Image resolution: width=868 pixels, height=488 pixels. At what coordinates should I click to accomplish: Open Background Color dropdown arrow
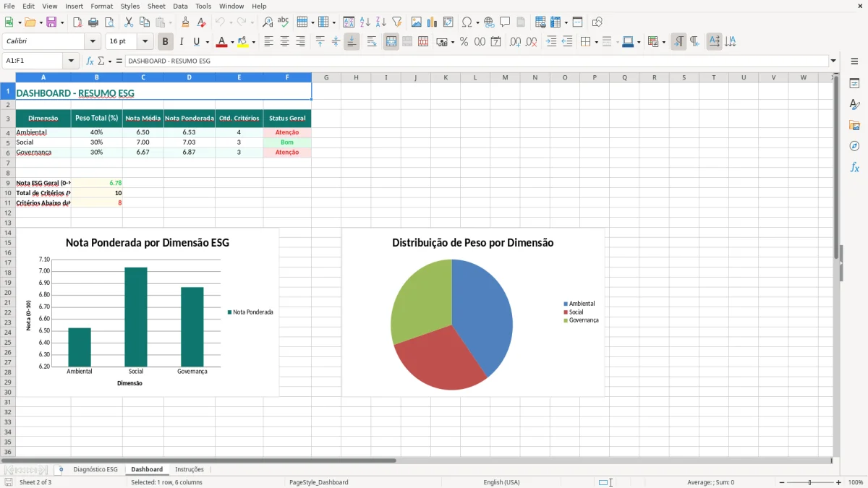pos(253,42)
